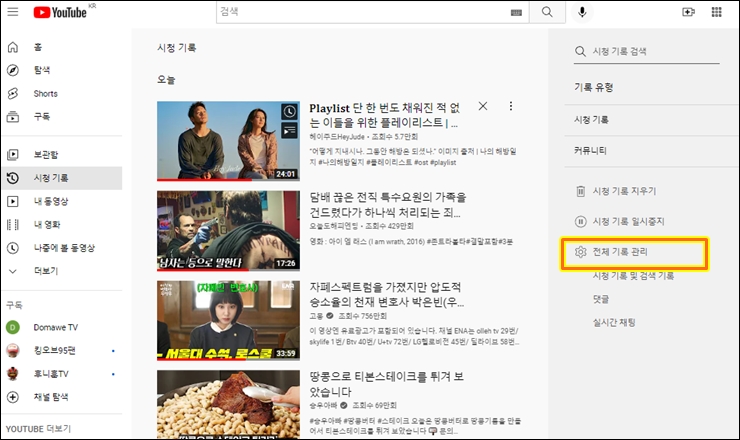Screen dimensions: 740x440
Task: Select 시청 기록 record type option
Action: pos(591,120)
